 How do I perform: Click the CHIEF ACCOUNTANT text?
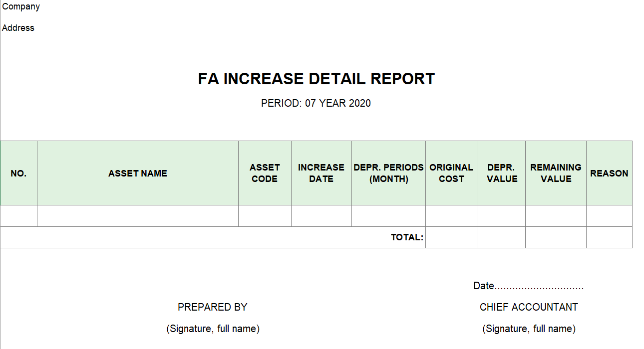[529, 307]
